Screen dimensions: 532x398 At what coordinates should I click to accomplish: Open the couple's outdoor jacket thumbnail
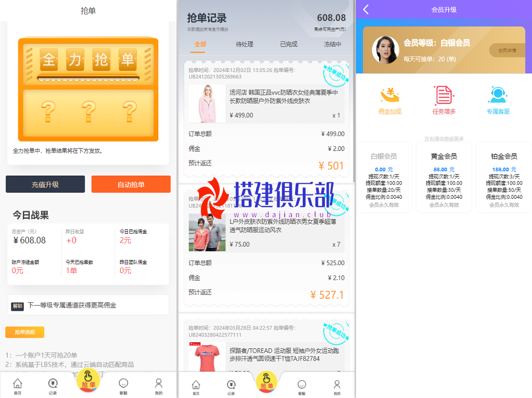207,232
